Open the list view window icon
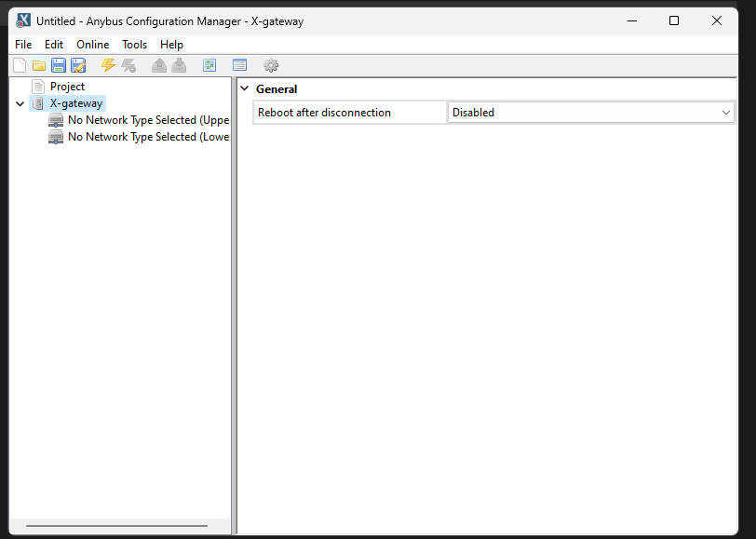The image size is (756, 539). (239, 65)
